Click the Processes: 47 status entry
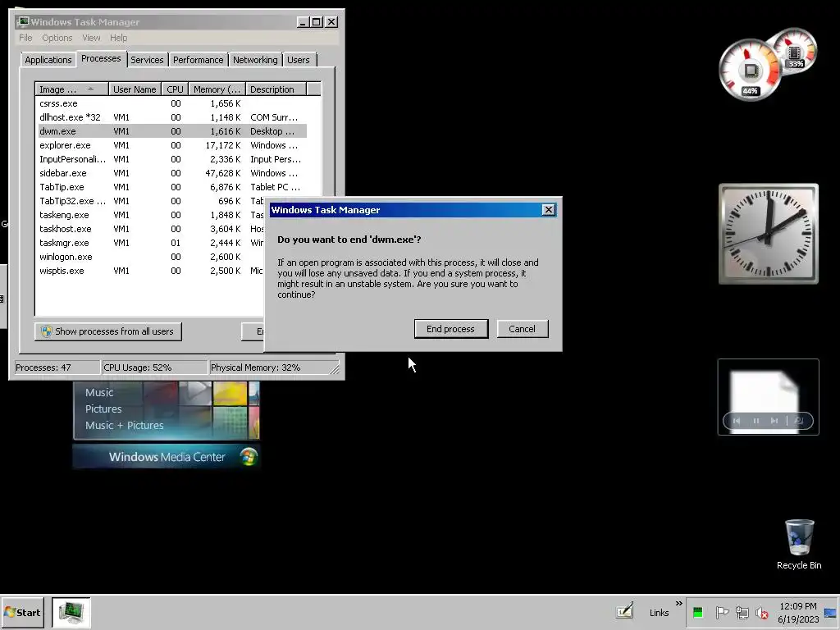The width and height of the screenshot is (840, 630). (x=57, y=367)
